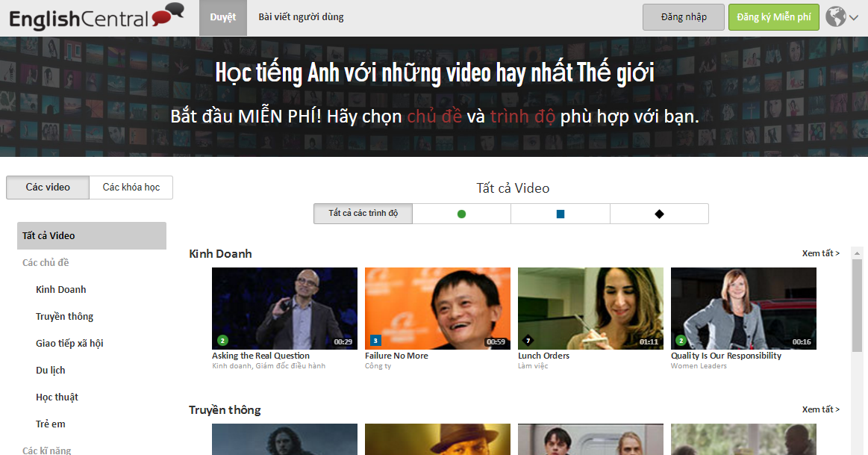Switch to the 'Các video' tab

48,188
